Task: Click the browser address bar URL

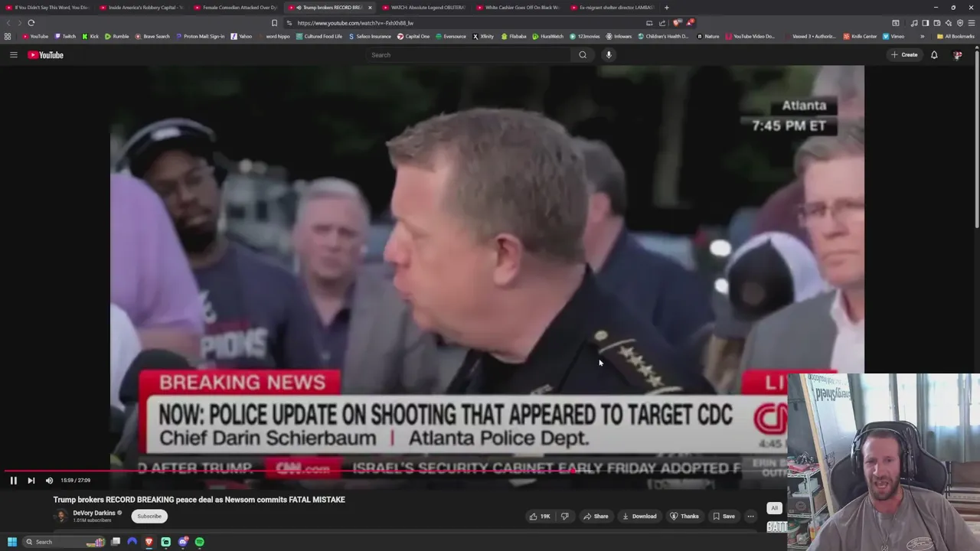Action: click(x=355, y=23)
